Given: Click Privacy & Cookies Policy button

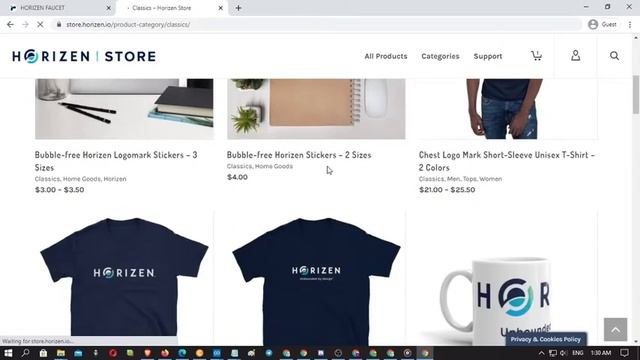Looking at the screenshot, I should (546, 339).
